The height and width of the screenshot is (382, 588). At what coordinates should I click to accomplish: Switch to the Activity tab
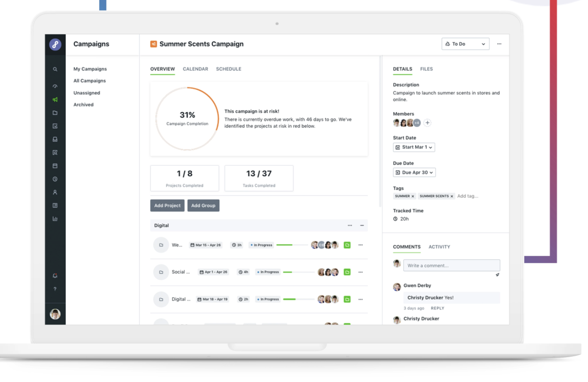(x=439, y=247)
